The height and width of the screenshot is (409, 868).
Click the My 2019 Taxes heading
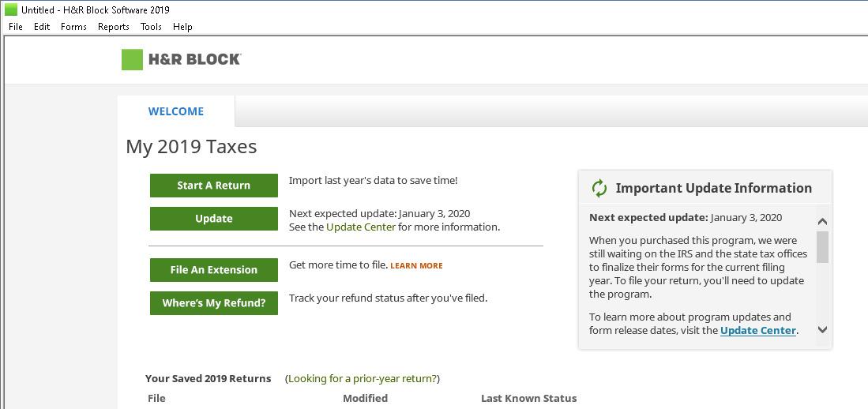192,147
